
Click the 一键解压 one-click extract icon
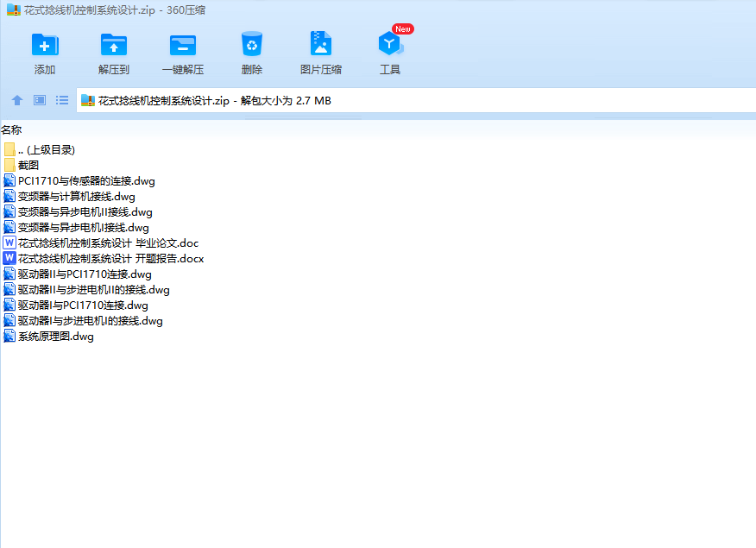click(183, 45)
